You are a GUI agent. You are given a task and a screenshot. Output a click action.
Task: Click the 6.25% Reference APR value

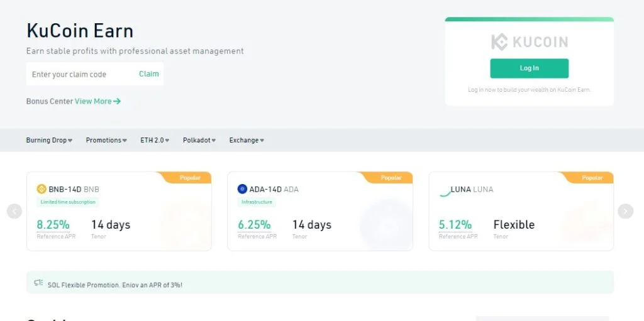tap(254, 224)
